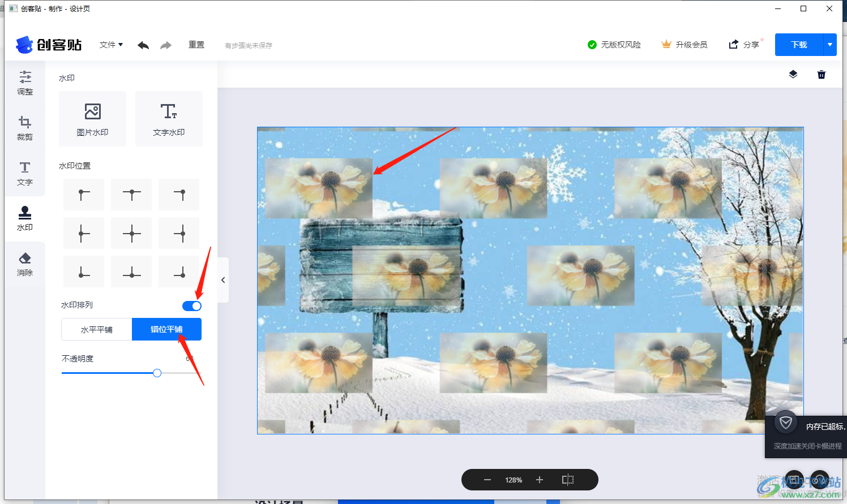Open the layers icon
This screenshot has width=847, height=504.
pyautogui.click(x=793, y=74)
